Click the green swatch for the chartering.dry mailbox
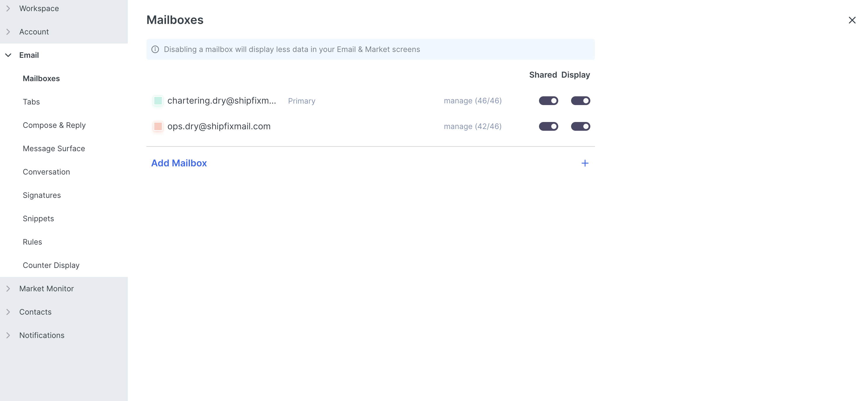The width and height of the screenshot is (868, 401). pyautogui.click(x=158, y=101)
